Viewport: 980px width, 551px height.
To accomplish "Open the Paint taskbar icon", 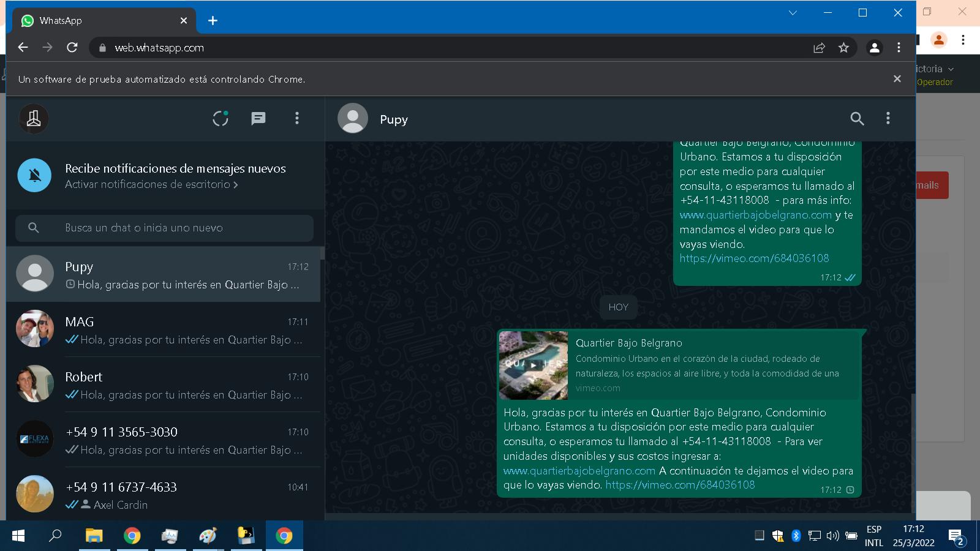I will pos(208,536).
